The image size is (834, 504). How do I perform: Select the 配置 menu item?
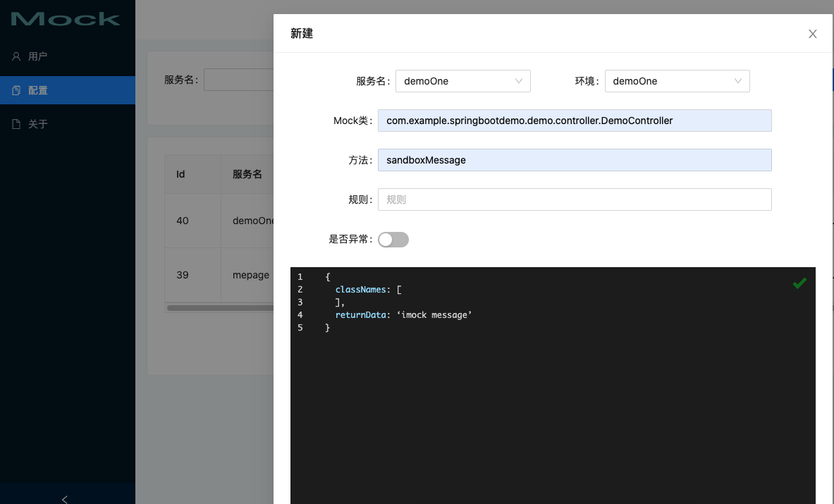[x=38, y=90]
